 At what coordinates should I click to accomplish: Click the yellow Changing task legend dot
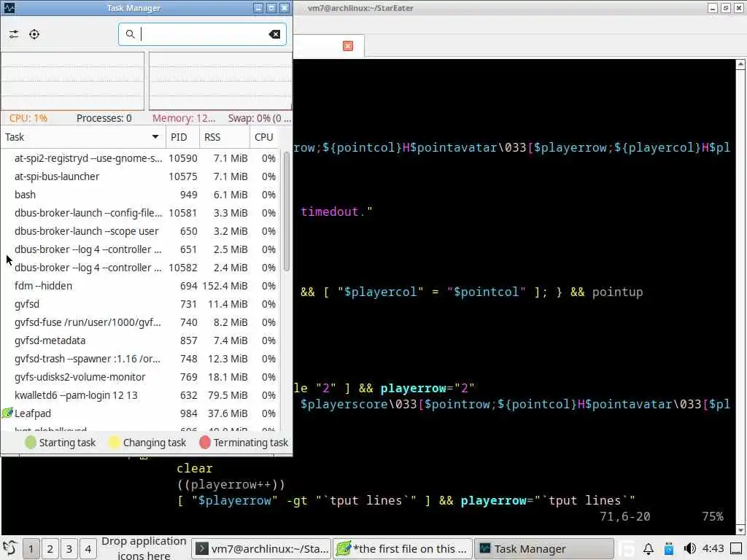pos(114,443)
